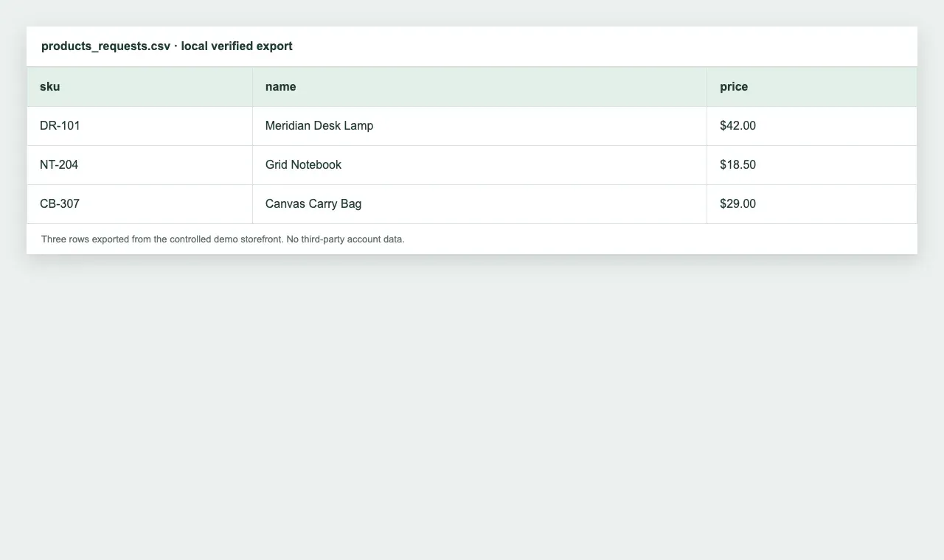Click the 'Three rows exported' footer note

[223, 239]
